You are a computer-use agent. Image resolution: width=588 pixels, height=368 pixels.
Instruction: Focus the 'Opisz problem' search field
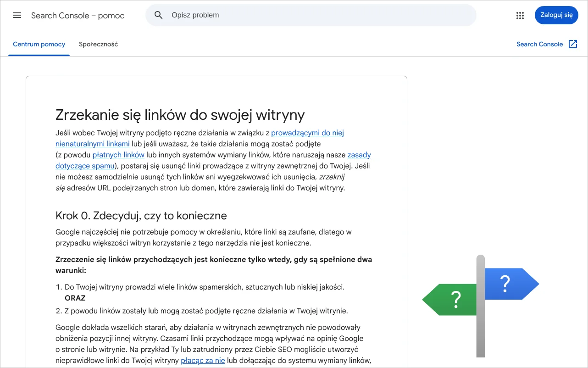311,15
